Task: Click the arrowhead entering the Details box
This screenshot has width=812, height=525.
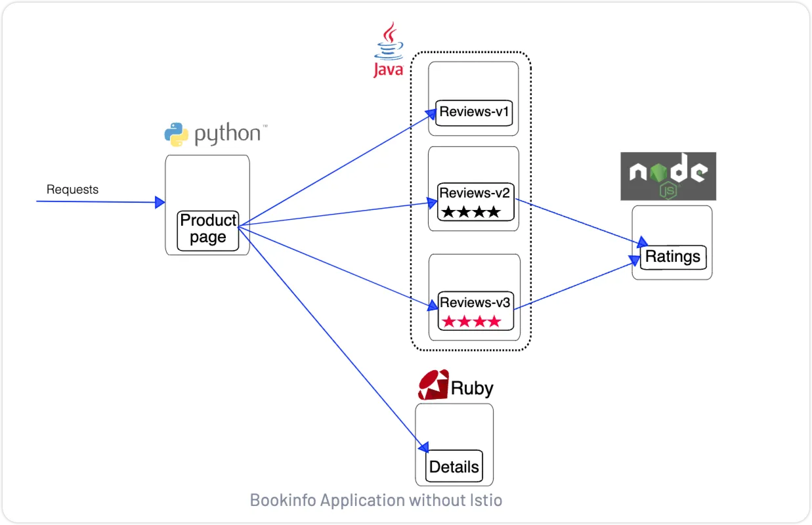Action: point(421,446)
